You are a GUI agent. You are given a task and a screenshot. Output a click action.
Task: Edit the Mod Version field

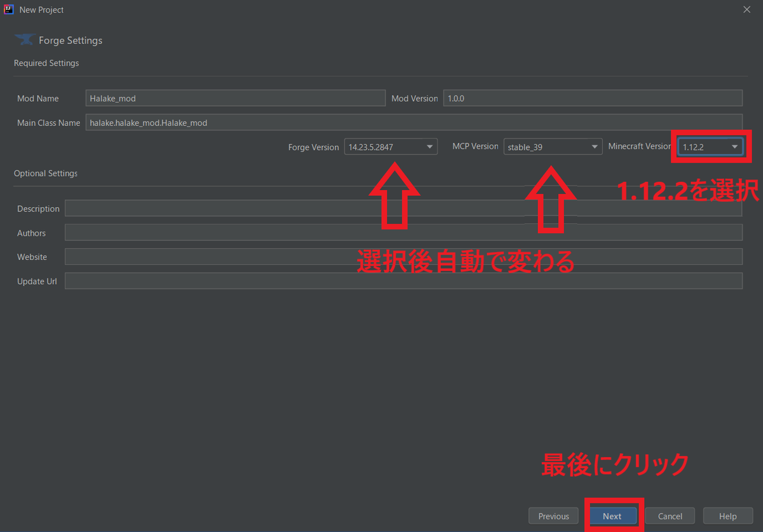pyautogui.click(x=593, y=98)
